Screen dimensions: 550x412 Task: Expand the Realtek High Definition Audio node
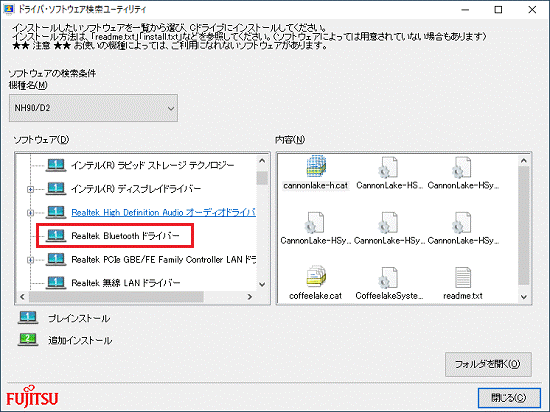(31, 213)
